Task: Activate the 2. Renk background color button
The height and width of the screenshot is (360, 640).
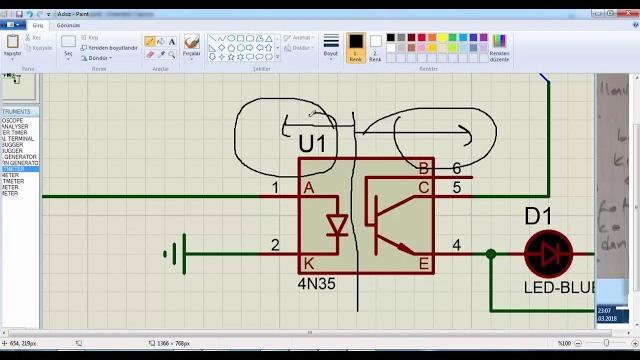Action: tap(376, 48)
